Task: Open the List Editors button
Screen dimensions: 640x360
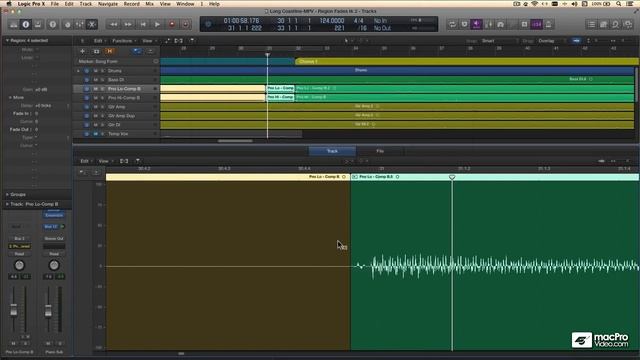Action: (591, 24)
